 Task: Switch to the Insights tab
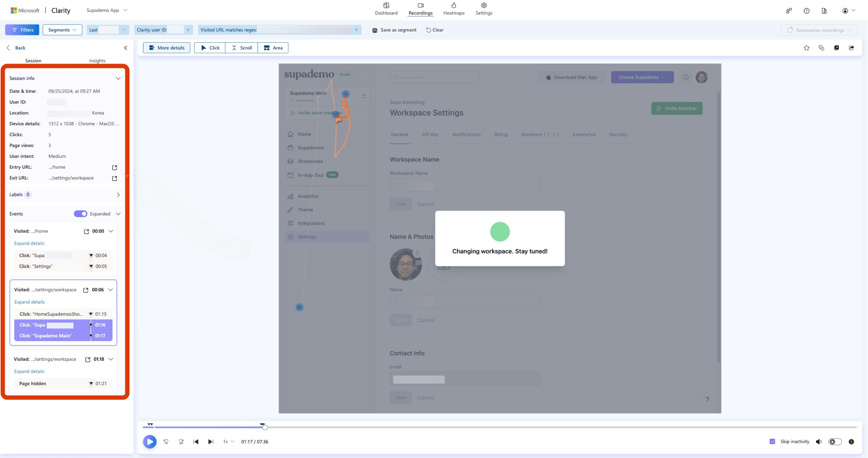point(97,61)
